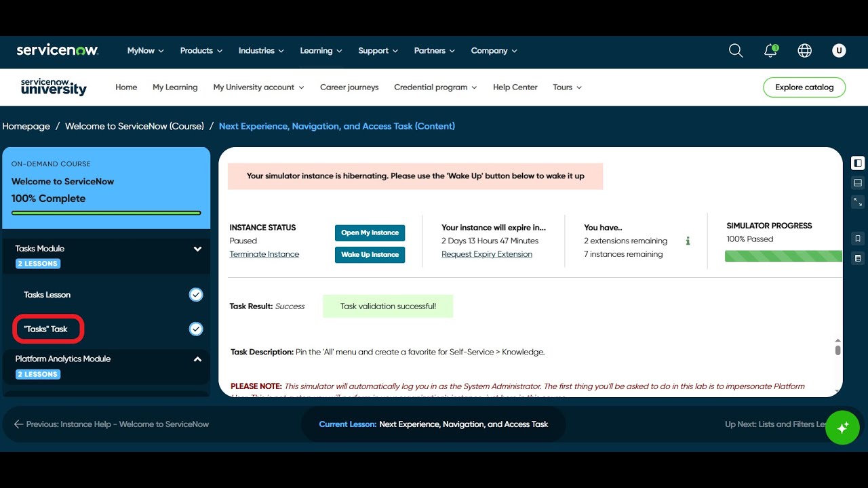
Task: Click the ServiceNow University logo
Action: 54,87
